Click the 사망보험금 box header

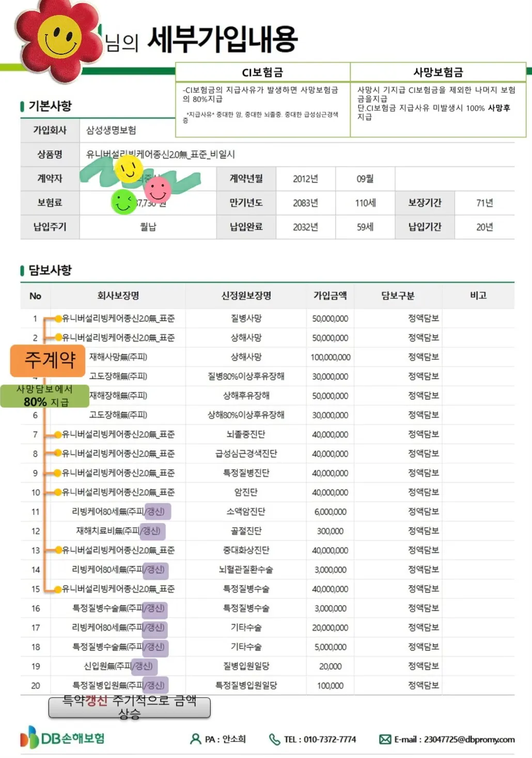438,72
